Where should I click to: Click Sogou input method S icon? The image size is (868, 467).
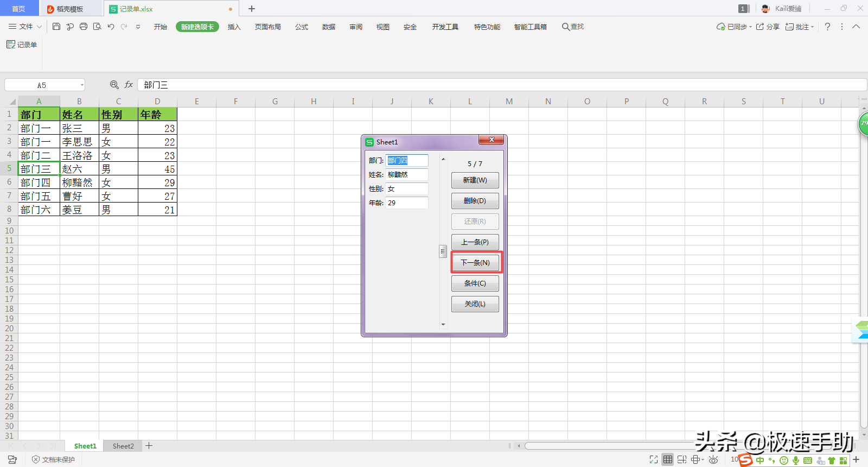coord(746,460)
